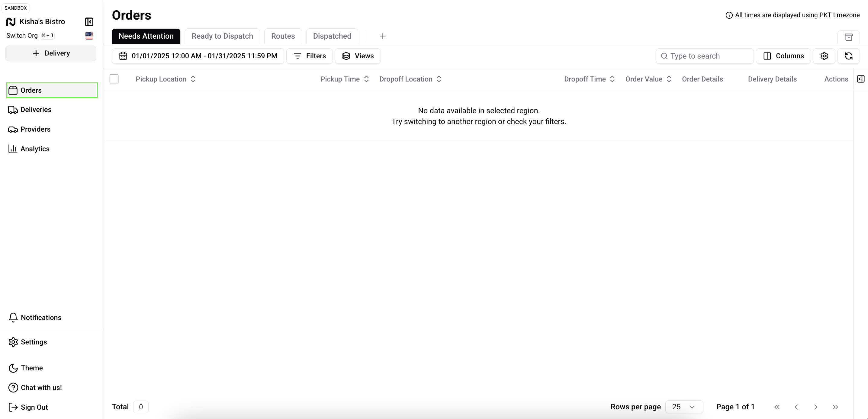Open table settings gear icon
This screenshot has height=419, width=868.
click(x=824, y=56)
